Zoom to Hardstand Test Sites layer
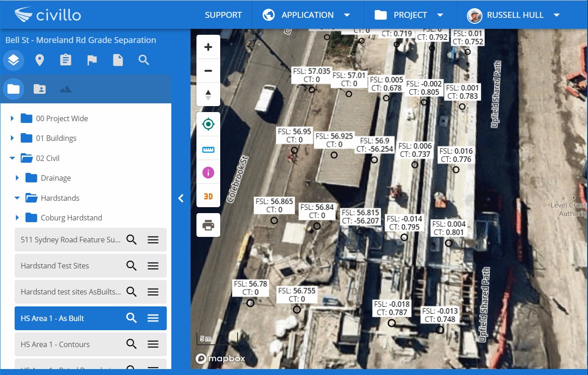The height and width of the screenshot is (375, 588). point(132,266)
